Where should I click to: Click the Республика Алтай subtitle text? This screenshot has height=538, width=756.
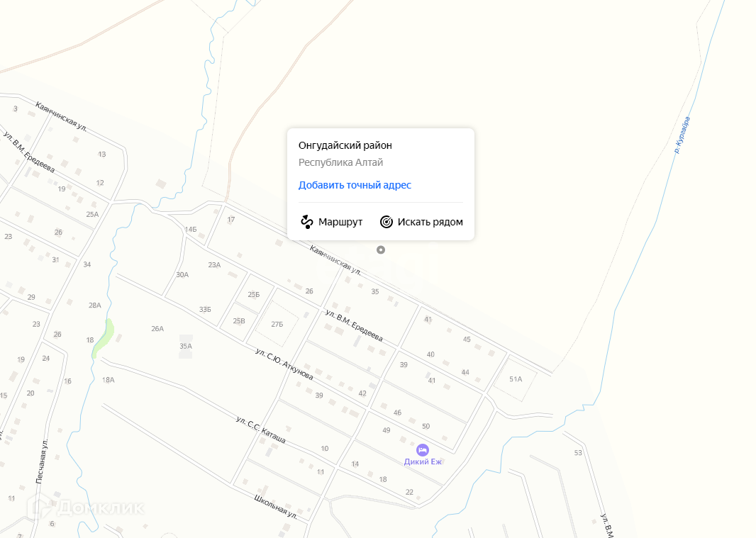tap(341, 162)
